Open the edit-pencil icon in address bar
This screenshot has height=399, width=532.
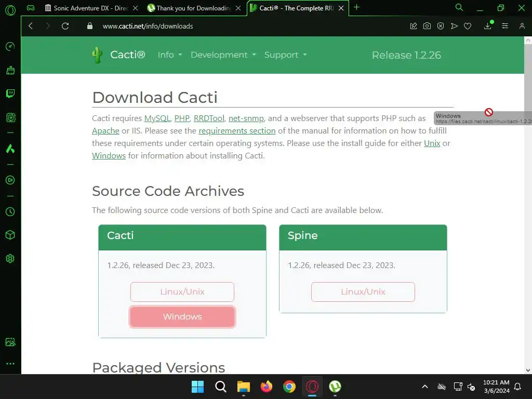point(413,26)
